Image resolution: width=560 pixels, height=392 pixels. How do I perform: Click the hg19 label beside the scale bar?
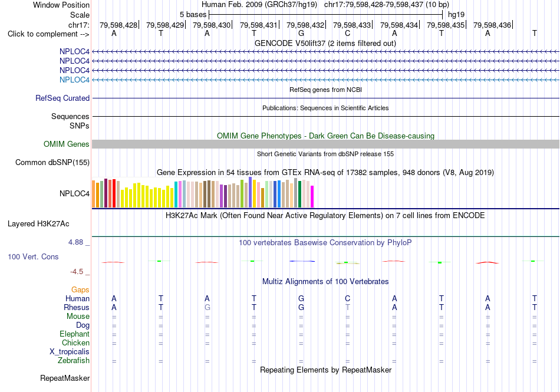coord(456,15)
